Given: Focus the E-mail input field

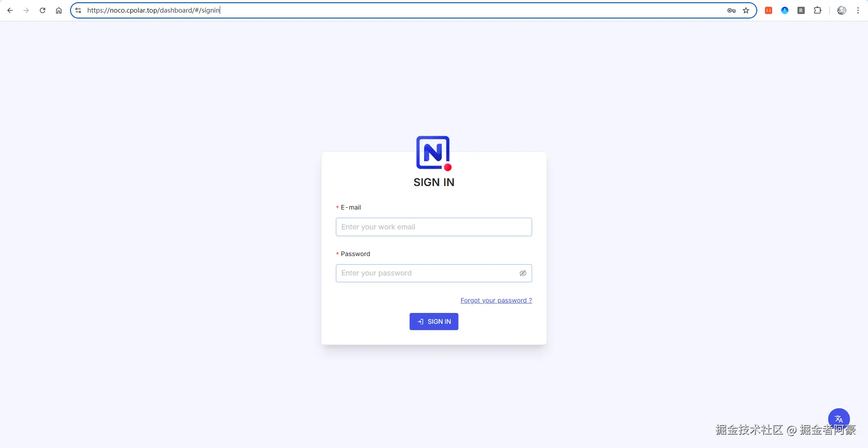Looking at the screenshot, I should click(434, 227).
